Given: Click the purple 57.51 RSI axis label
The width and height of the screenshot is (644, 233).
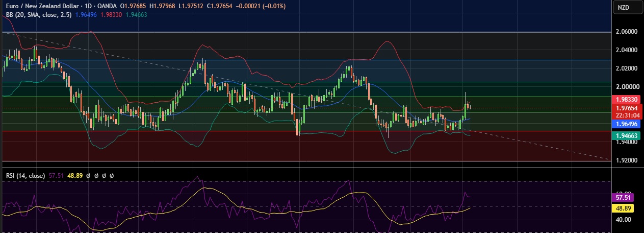Looking at the screenshot, I should tap(625, 197).
